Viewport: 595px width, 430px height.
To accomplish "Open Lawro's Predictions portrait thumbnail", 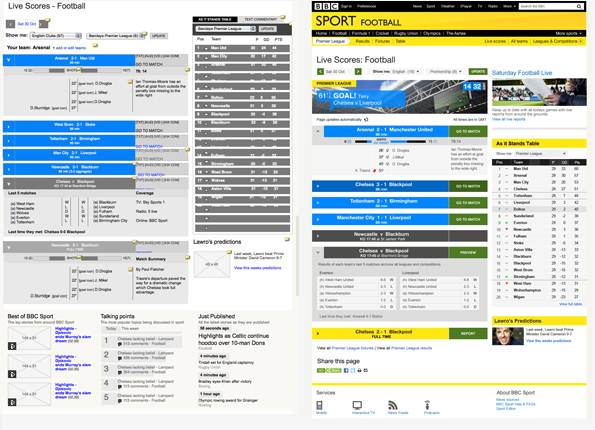I will [508, 336].
